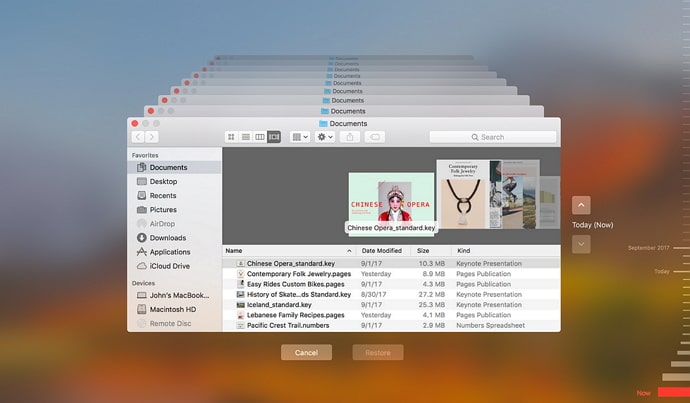Open the gear action menu
Viewport: 690px width, 403px height.
(325, 137)
